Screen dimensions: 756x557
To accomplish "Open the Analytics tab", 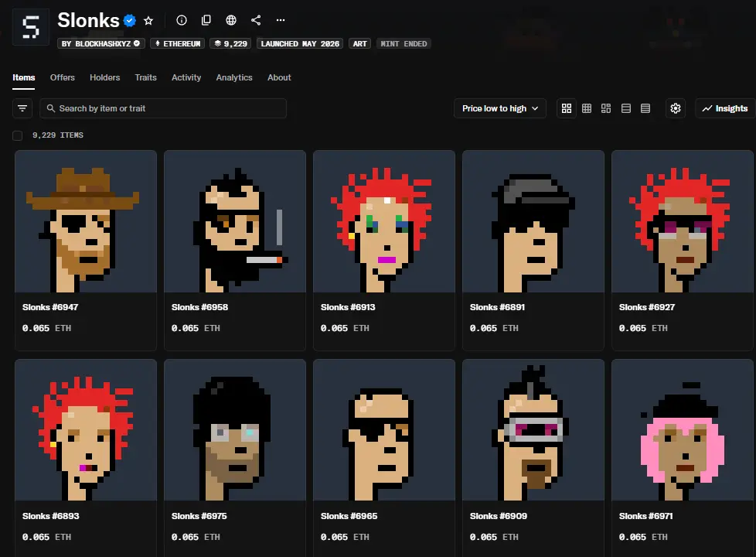I will pyautogui.click(x=234, y=77).
